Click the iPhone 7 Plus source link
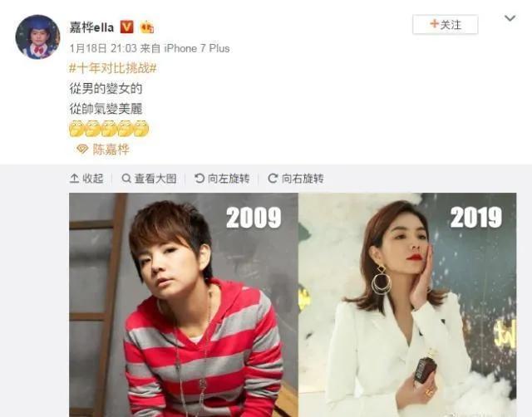 197,48
